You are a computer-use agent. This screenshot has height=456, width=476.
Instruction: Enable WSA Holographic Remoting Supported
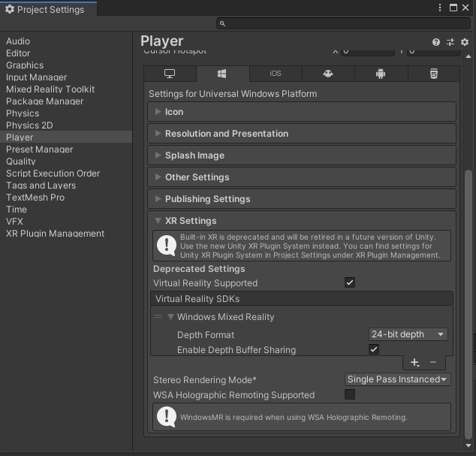[x=350, y=394]
